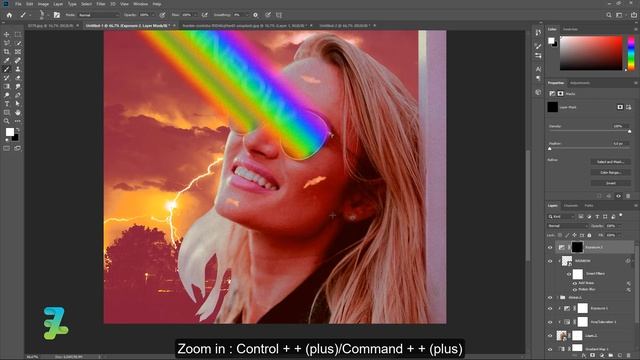This screenshot has width=640, height=360.
Task: Click the foreground color swatch in toolbox
Action: (9, 132)
